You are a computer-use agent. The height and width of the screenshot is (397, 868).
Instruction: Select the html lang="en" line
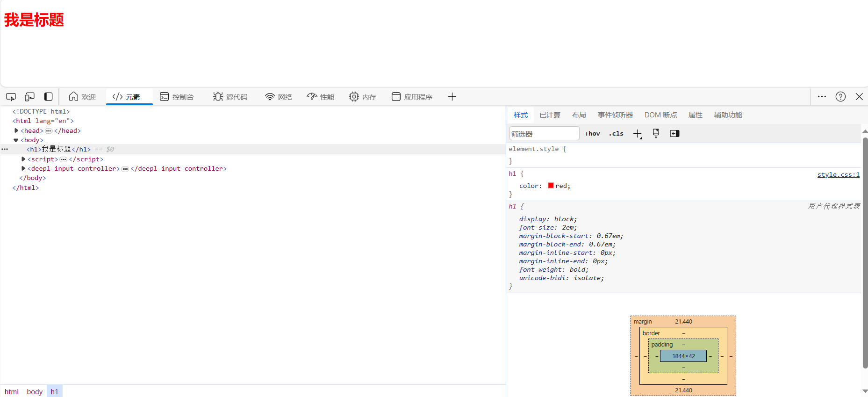pyautogui.click(x=43, y=121)
